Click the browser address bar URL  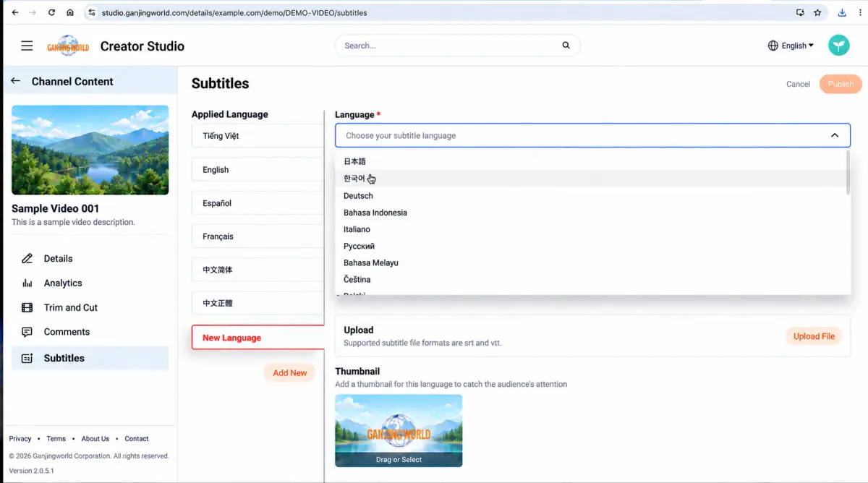[x=234, y=12]
